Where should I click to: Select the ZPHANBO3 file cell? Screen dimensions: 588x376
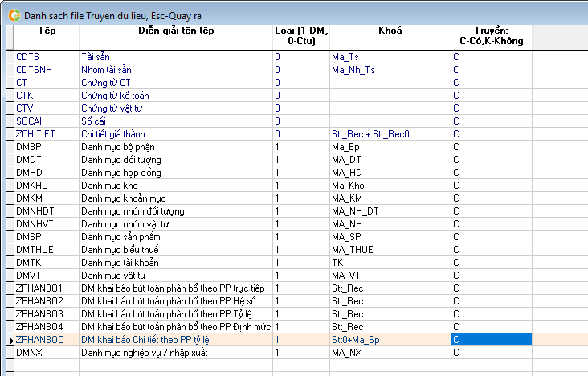(47, 313)
